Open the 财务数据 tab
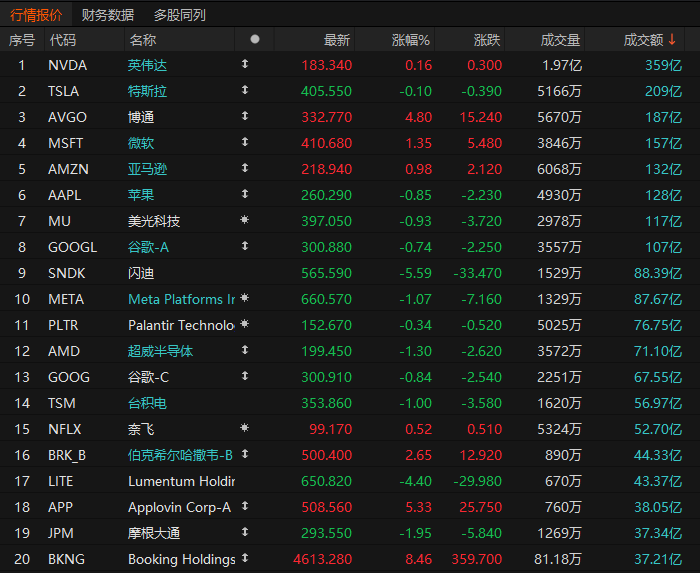 (x=108, y=15)
